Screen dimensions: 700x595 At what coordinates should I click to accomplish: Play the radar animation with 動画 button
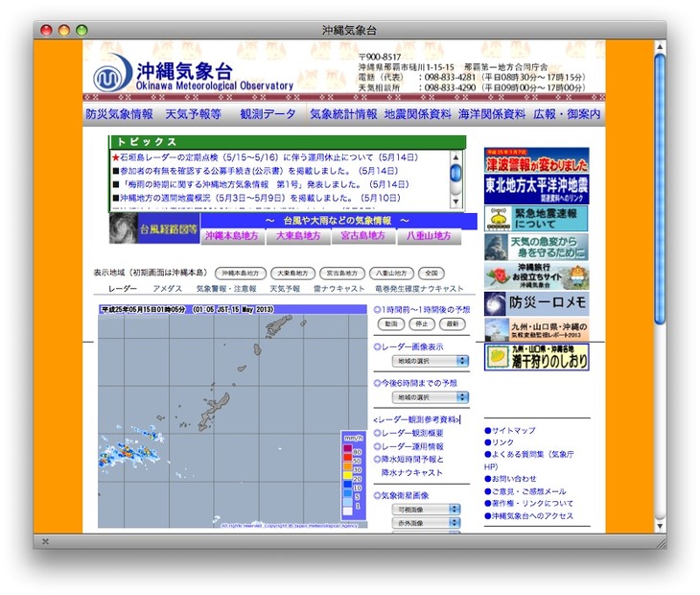coord(391,323)
